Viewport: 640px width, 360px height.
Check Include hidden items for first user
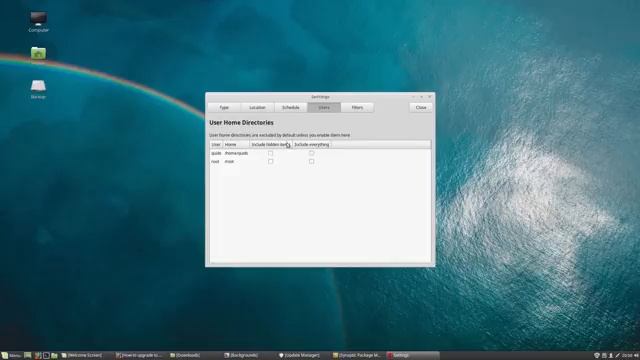[271, 153]
